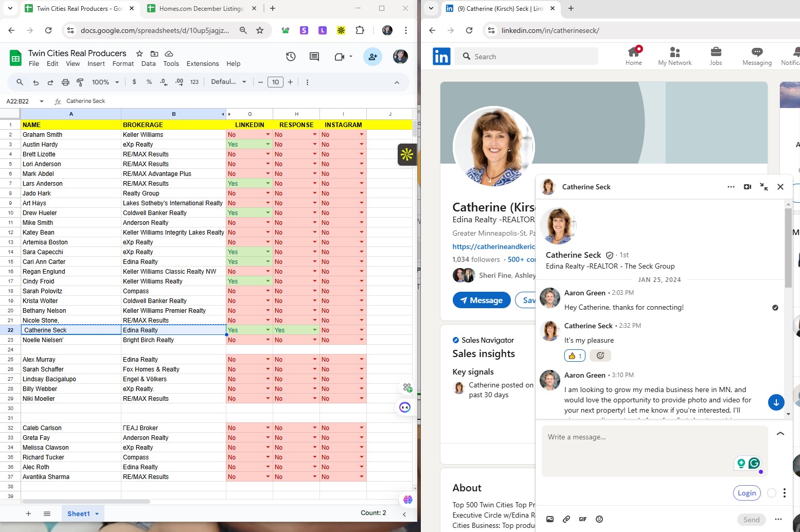Open comments icon in Sheets header
Viewport: 800px width, 532px height.
(x=314, y=57)
